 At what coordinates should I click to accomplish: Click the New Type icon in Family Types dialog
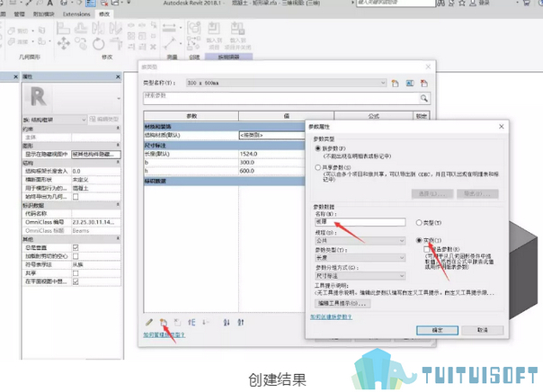[396, 83]
